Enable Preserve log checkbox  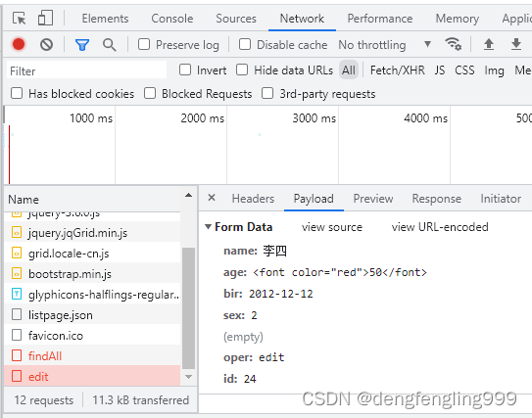pyautogui.click(x=144, y=44)
